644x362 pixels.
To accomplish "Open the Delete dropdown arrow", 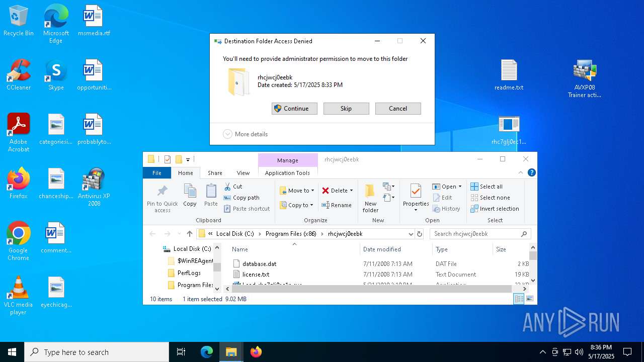I will click(351, 191).
